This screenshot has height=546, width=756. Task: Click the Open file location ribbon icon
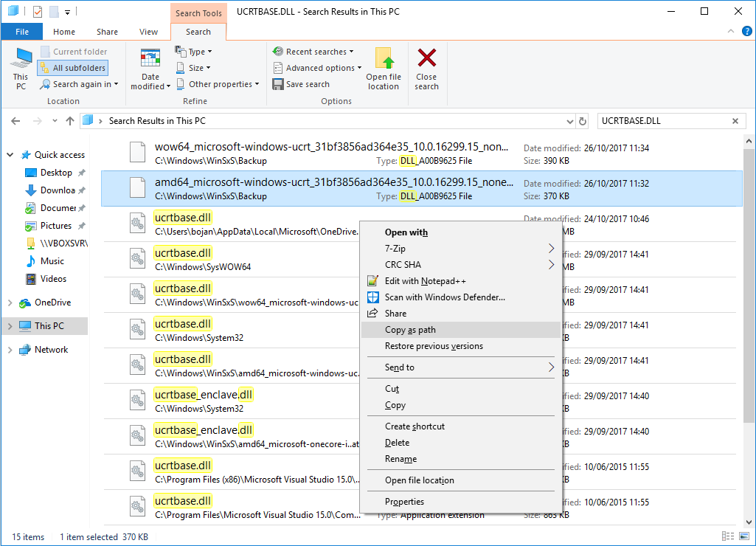click(x=384, y=58)
